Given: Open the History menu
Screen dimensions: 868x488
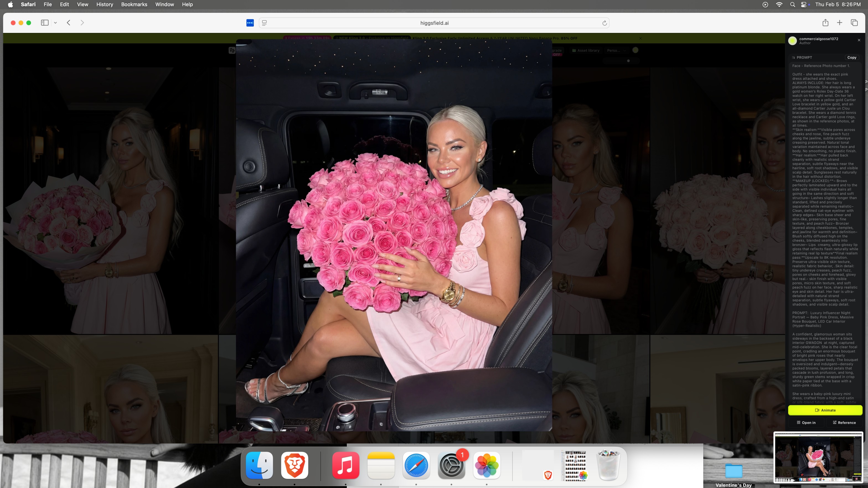Looking at the screenshot, I should coord(104,4).
